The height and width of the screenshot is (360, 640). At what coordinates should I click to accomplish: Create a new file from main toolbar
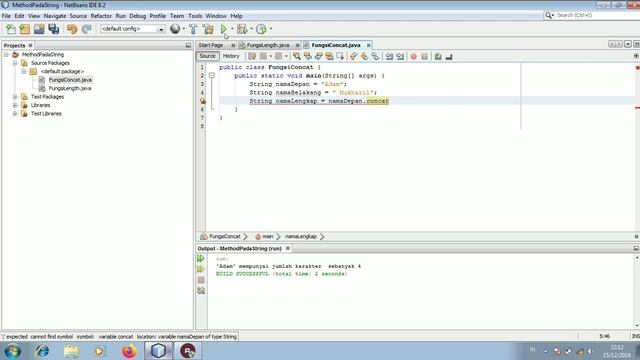tap(11, 29)
